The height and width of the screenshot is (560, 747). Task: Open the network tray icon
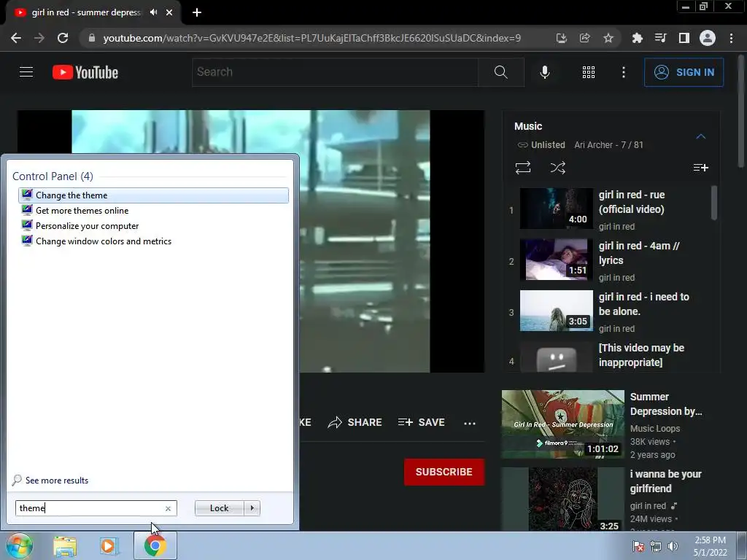(x=656, y=546)
